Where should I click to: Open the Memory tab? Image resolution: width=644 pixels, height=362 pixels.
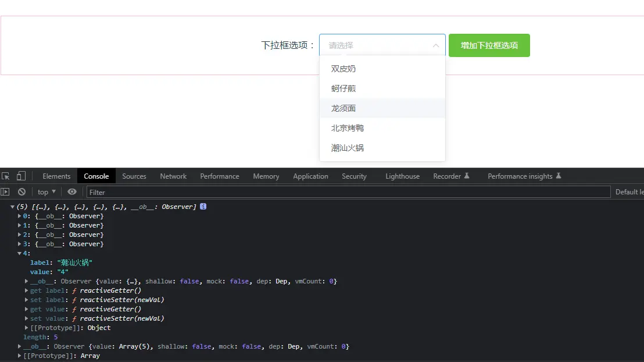266,176
